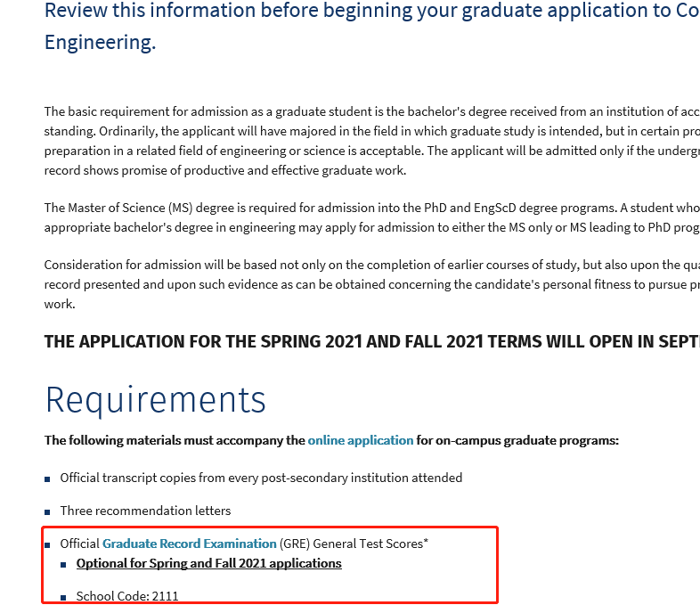Click the 'Review this information' page heading

tap(372, 26)
